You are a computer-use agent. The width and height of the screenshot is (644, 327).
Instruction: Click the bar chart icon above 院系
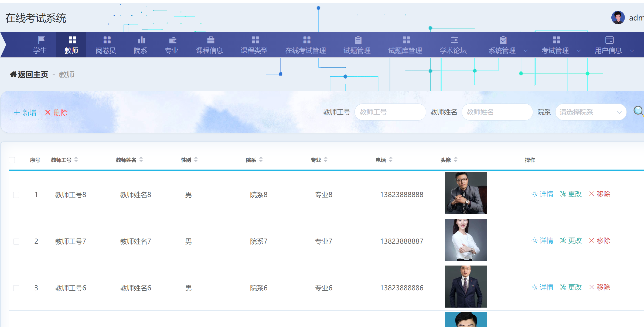coord(141,40)
